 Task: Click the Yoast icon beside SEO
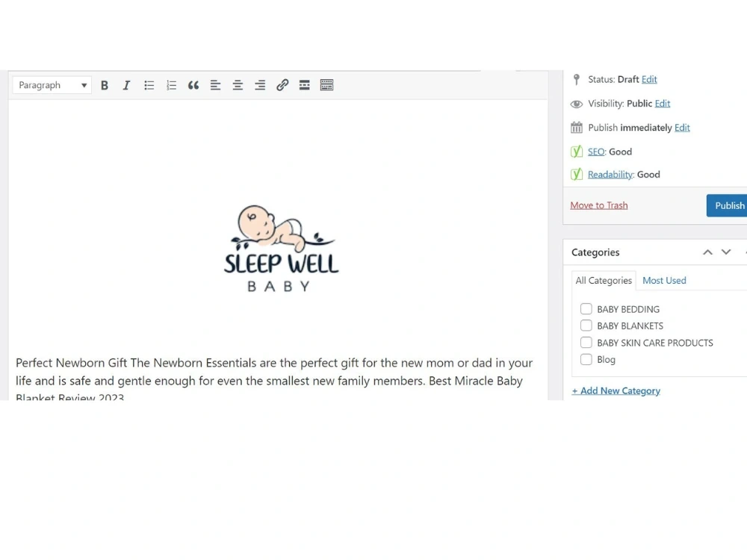(x=577, y=152)
